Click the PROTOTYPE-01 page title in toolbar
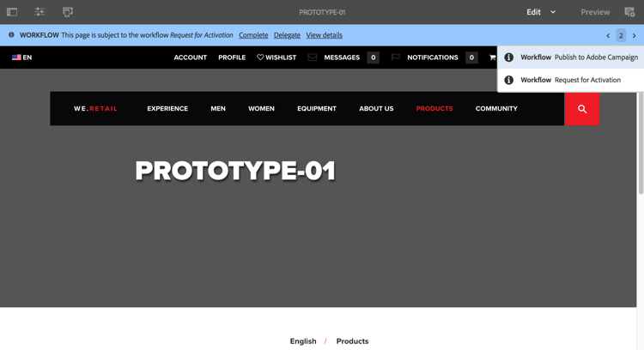This screenshot has width=644, height=350. pos(322,12)
